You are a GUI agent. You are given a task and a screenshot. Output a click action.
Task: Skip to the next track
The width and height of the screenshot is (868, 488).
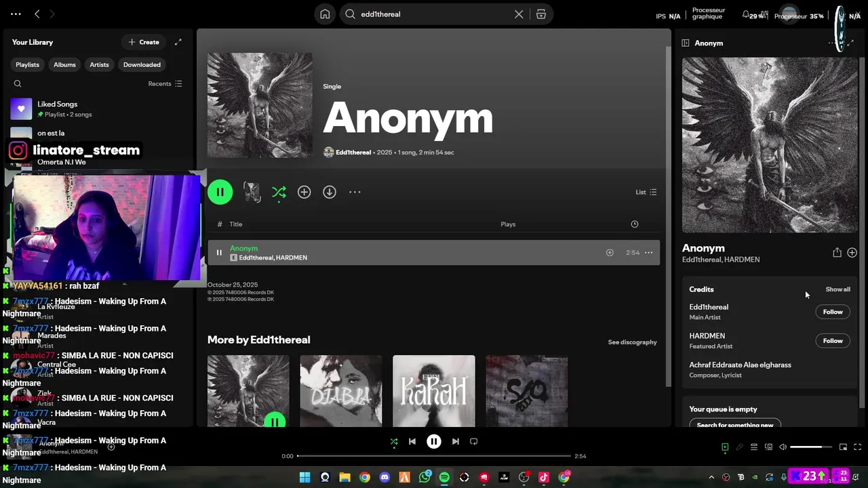tap(455, 442)
